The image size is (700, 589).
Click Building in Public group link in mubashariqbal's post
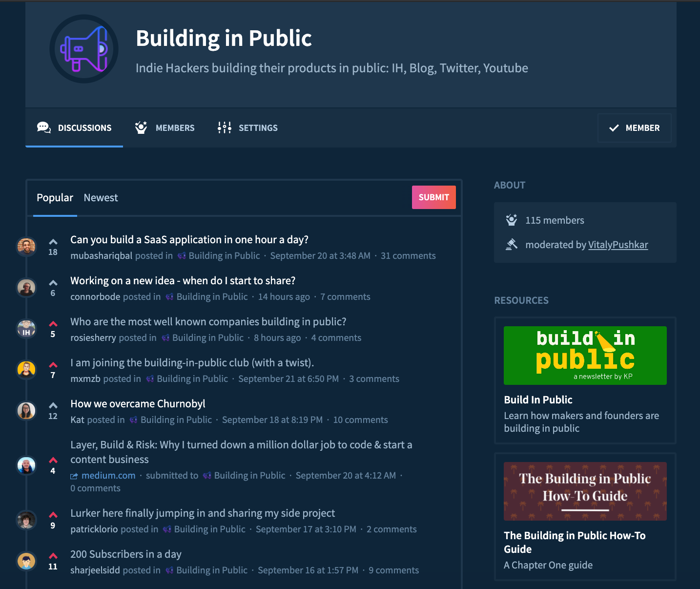point(224,256)
